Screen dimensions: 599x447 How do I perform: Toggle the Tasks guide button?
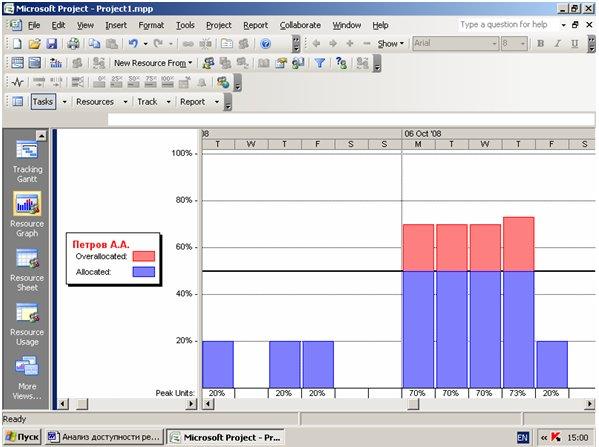[x=43, y=102]
